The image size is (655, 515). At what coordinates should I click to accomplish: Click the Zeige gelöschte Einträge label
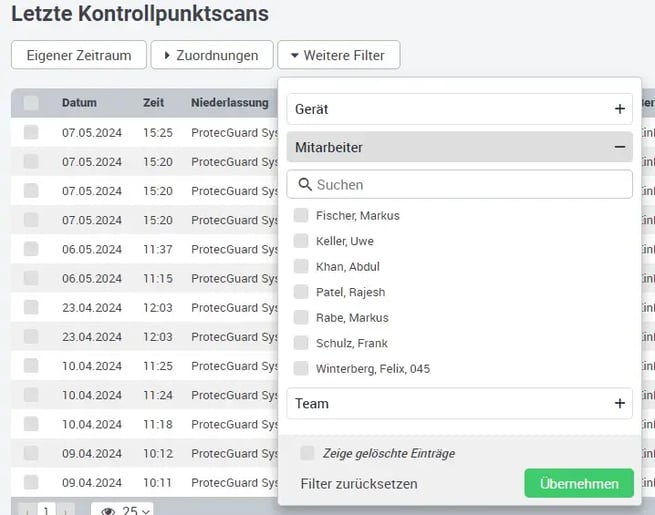pyautogui.click(x=388, y=454)
